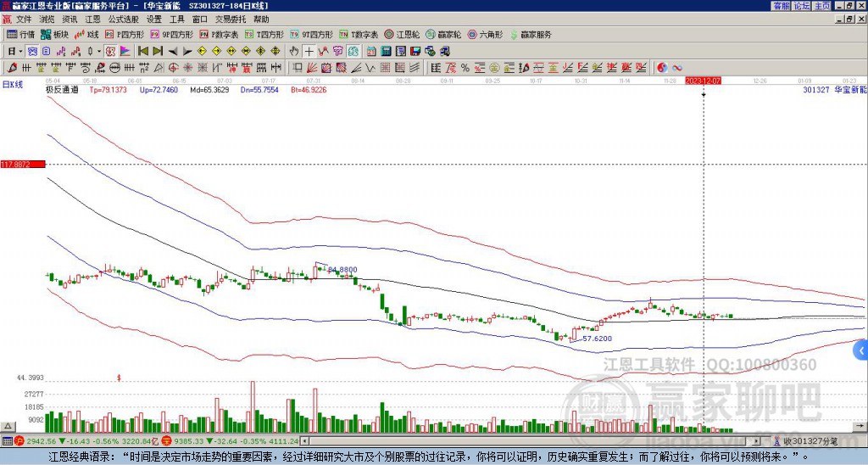
Task: Open the calculator icon
Action: [x=386, y=52]
